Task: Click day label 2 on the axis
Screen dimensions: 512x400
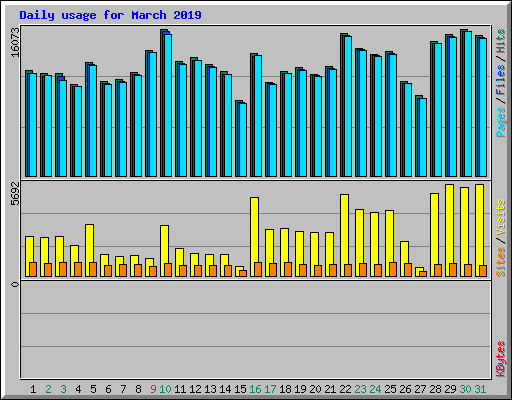Action: pyautogui.click(x=48, y=389)
